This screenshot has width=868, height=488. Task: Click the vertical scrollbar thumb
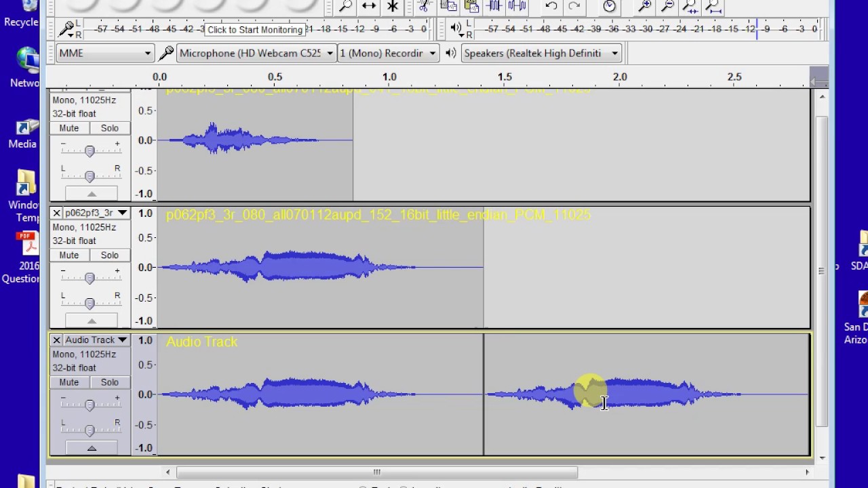click(822, 271)
